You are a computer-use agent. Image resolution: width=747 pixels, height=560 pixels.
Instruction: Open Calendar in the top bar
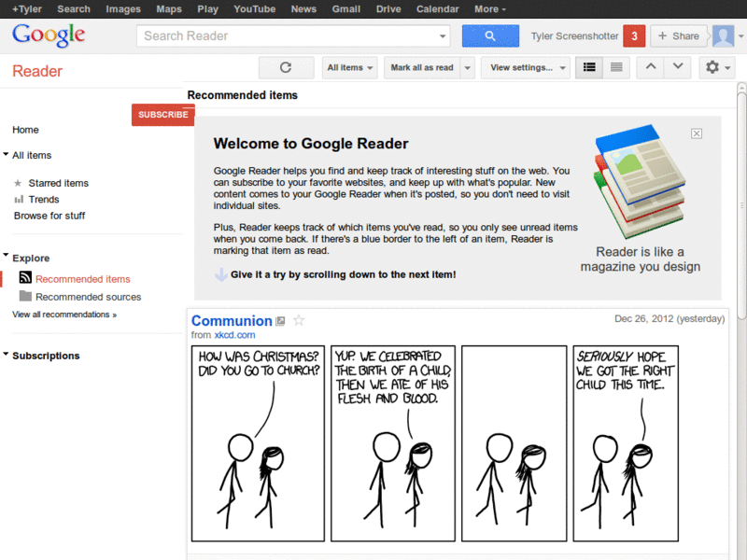pyautogui.click(x=437, y=9)
